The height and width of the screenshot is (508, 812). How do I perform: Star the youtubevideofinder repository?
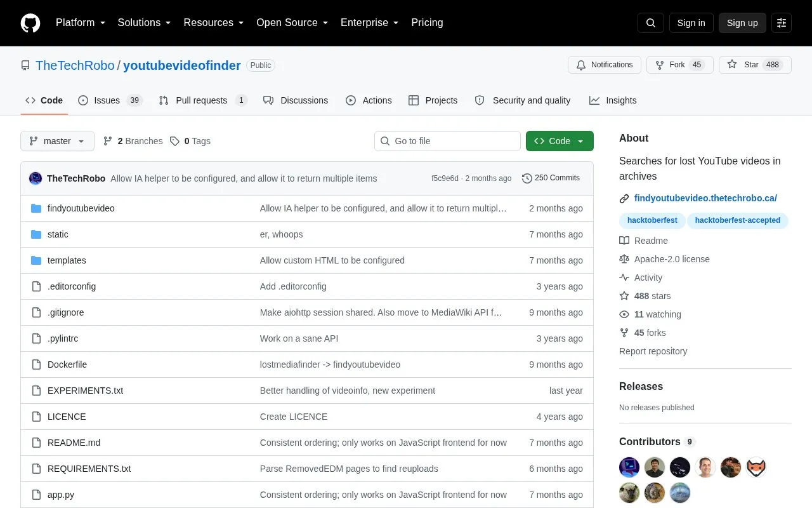tap(755, 65)
